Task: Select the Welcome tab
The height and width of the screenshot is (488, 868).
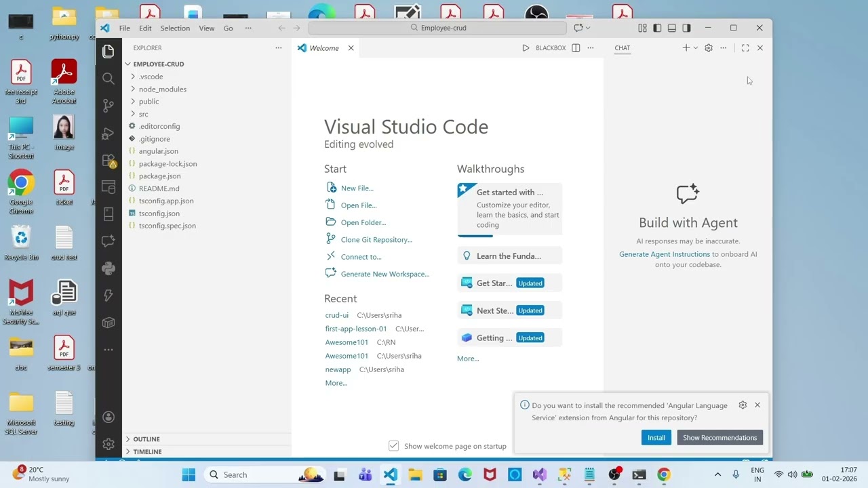Action: tap(325, 48)
